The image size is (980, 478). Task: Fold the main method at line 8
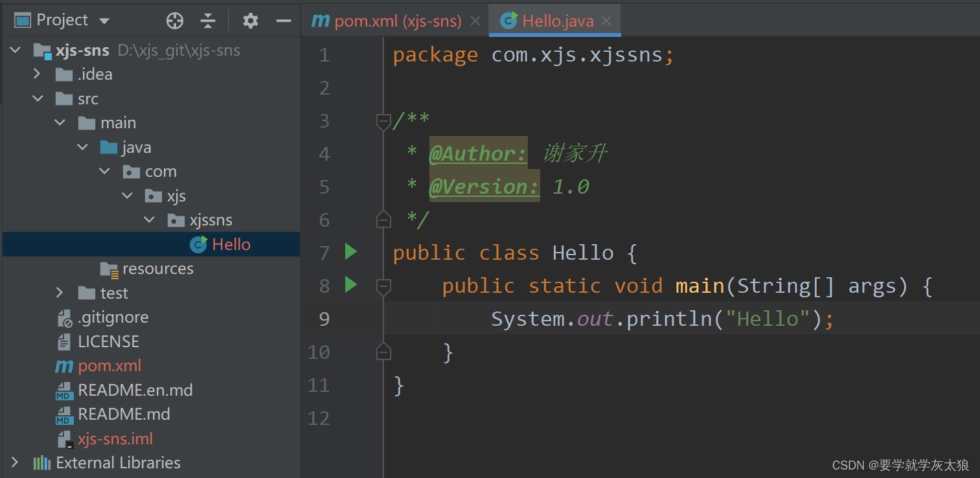[383, 286]
